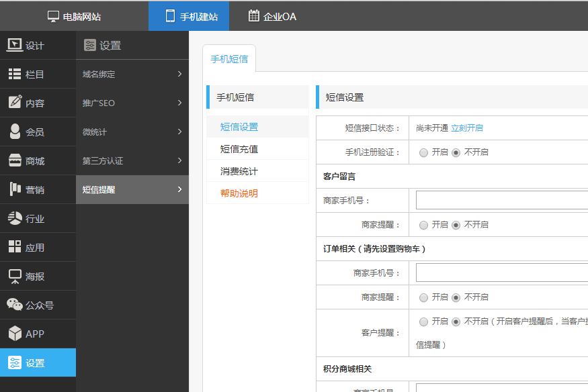
Task: Click the 立刻开启 link
Action: (x=467, y=128)
